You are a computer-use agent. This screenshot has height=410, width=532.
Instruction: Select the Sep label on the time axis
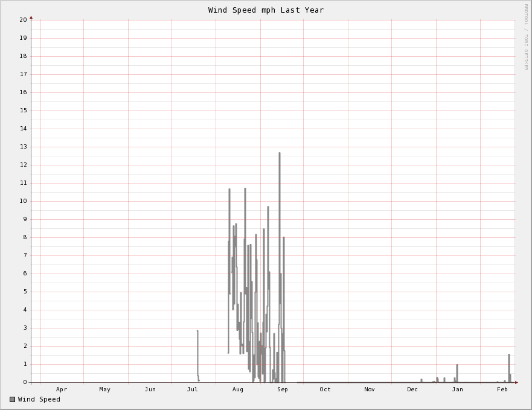tap(283, 389)
